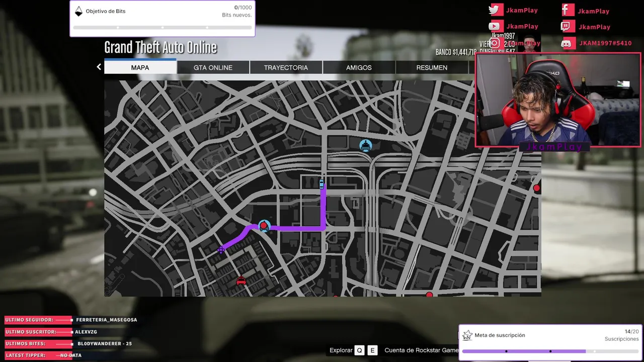The height and width of the screenshot is (362, 644).
Task: Click the Twitch icon in overlay
Action: coord(568,27)
